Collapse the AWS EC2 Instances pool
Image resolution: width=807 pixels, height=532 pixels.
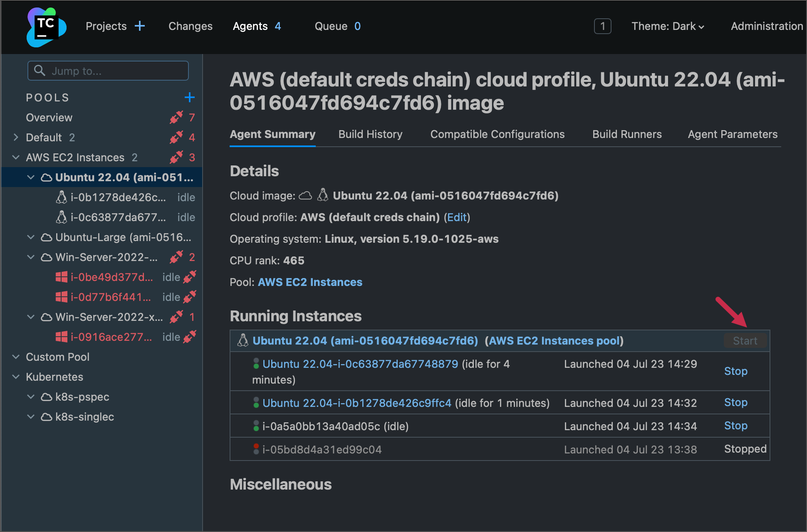coord(16,158)
